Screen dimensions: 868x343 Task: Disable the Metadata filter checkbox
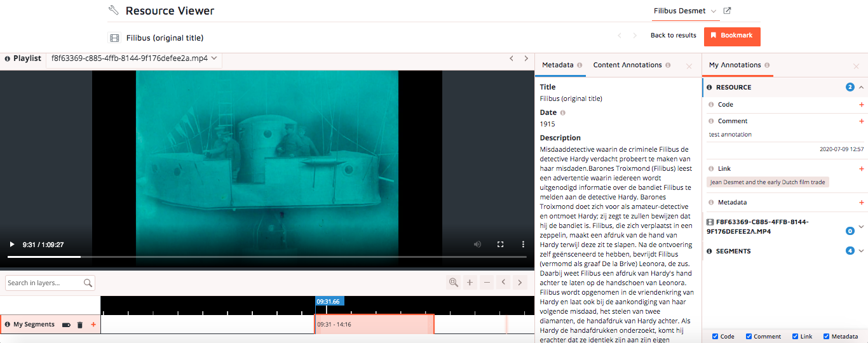[827, 337]
